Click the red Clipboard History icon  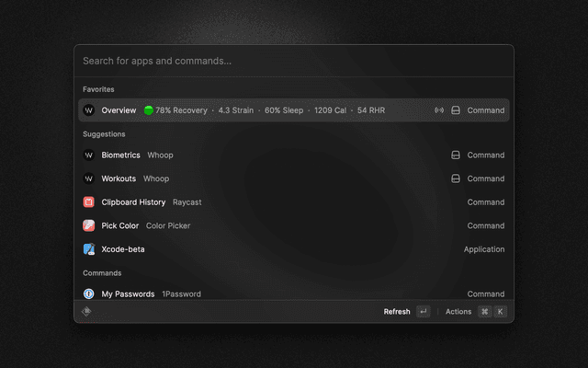89,202
